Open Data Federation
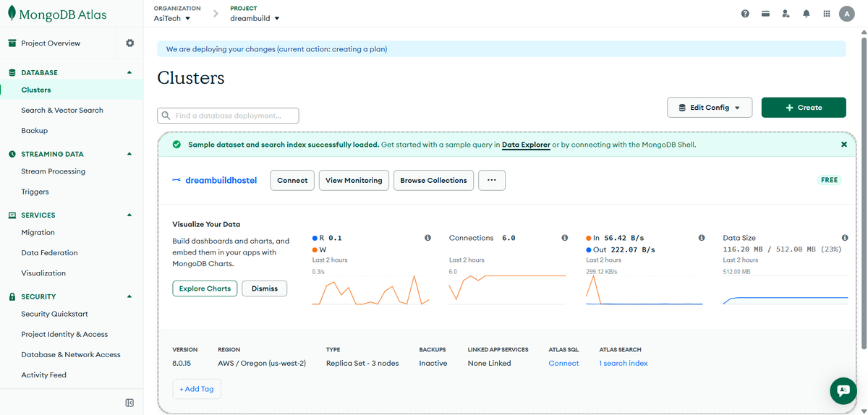Image resolution: width=868 pixels, height=415 pixels. [49, 253]
